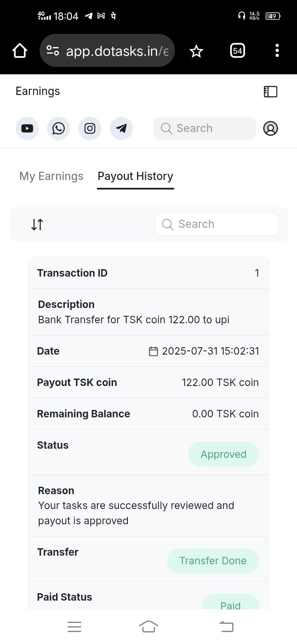The image size is (297, 644).
Task: Open browser tab switcher showing 54
Action: click(237, 51)
